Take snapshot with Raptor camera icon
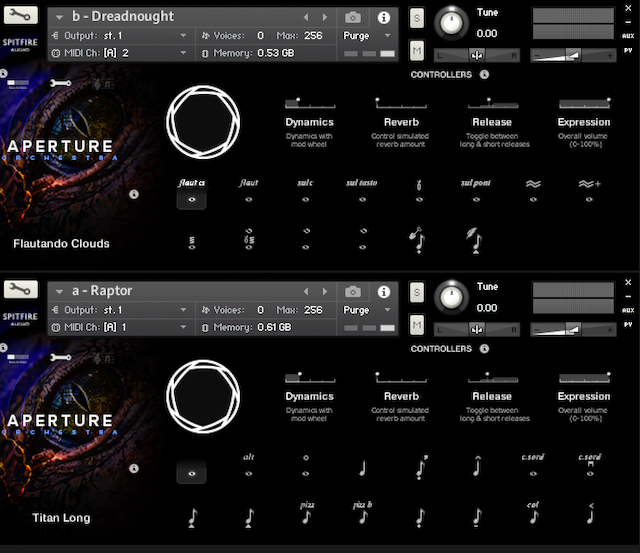Image resolution: width=640 pixels, height=553 pixels. (x=353, y=292)
